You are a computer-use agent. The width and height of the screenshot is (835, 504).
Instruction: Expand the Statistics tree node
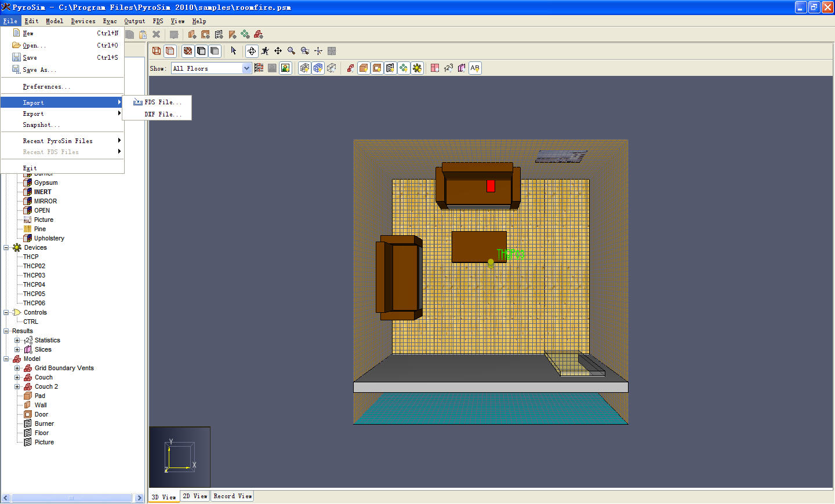pos(17,340)
